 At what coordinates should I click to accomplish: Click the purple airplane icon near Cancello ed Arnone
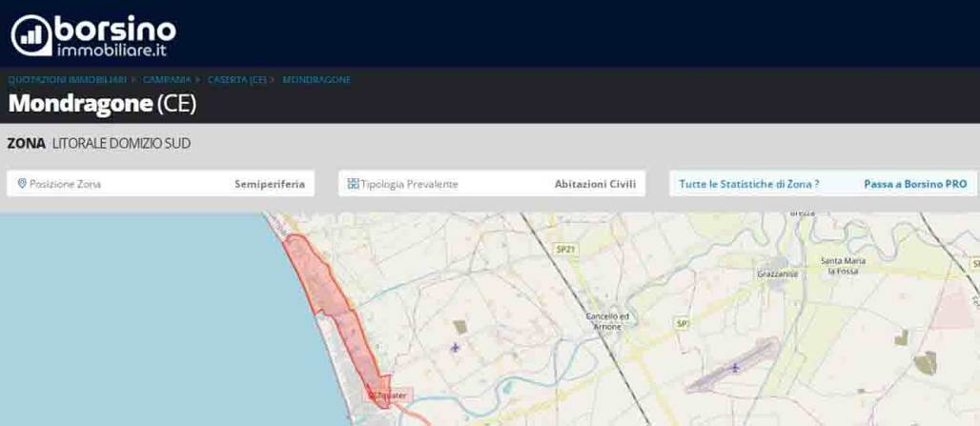(456, 347)
